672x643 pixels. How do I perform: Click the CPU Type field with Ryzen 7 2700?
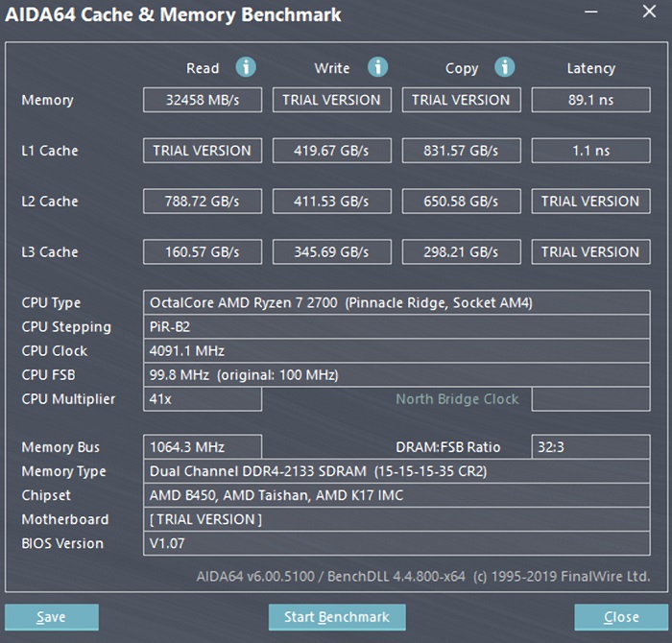[x=396, y=303]
